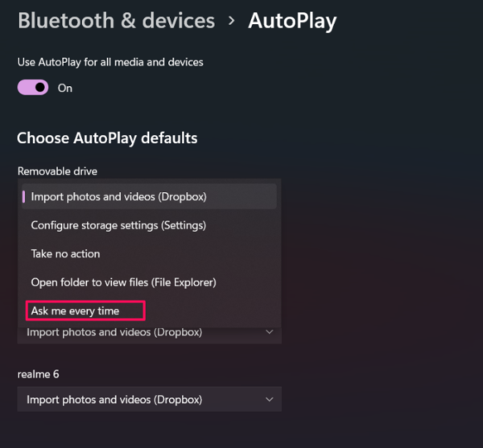Click the AutoPlay page title
483x448 pixels.
(291, 21)
